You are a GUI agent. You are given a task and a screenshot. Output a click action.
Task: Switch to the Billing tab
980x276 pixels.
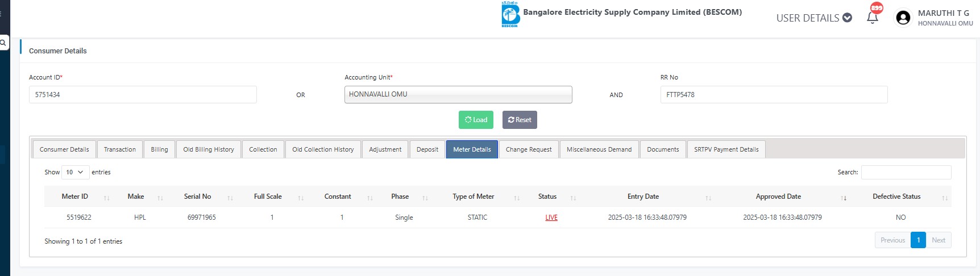click(159, 149)
